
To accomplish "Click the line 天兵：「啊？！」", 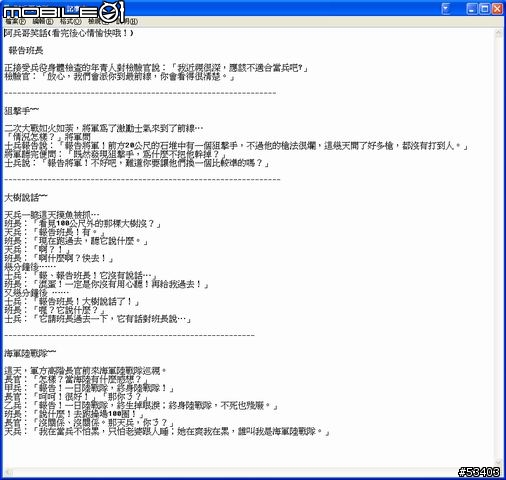I will click(37, 250).
